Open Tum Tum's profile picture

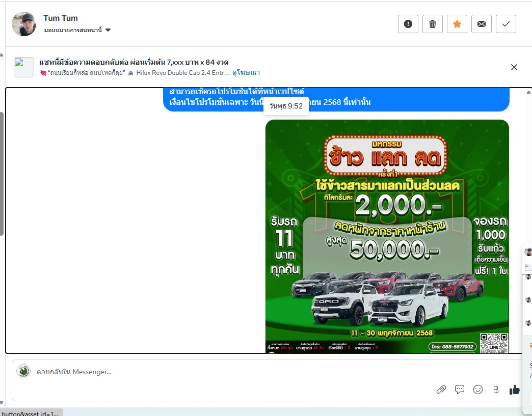click(x=24, y=24)
